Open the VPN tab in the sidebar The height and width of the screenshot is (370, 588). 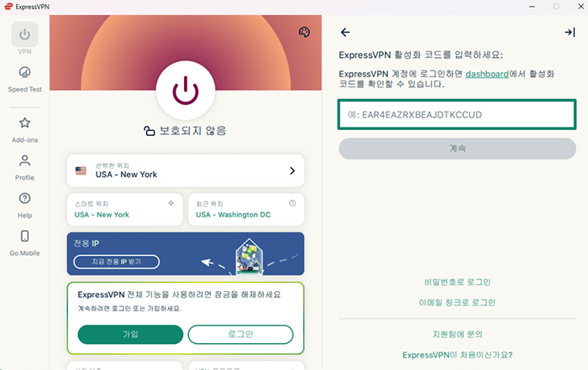pos(24,39)
